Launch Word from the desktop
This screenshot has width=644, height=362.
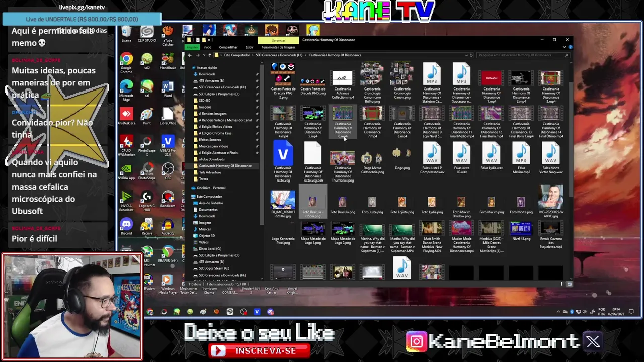(x=168, y=89)
